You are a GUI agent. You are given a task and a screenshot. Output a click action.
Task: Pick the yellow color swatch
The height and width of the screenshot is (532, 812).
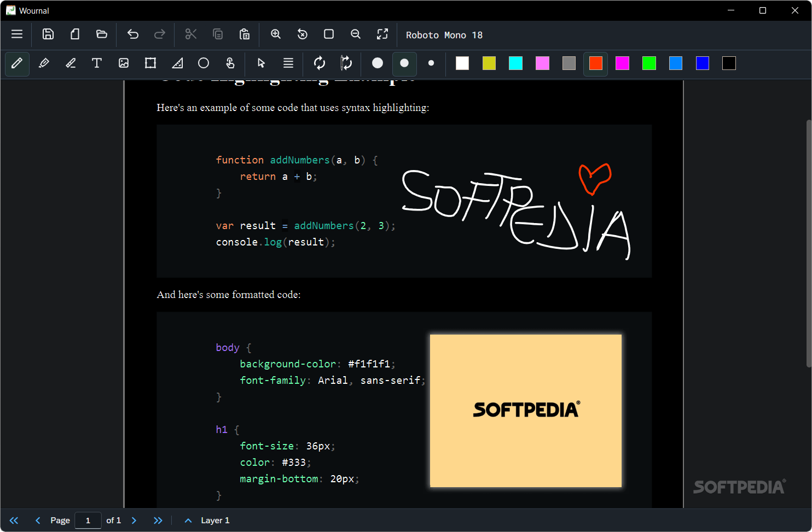click(489, 63)
